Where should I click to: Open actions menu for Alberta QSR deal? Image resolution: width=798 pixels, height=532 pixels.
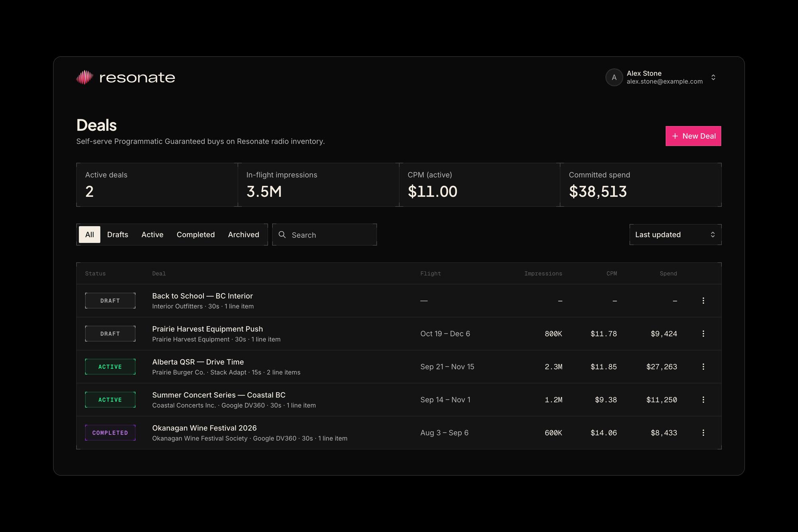[703, 367]
